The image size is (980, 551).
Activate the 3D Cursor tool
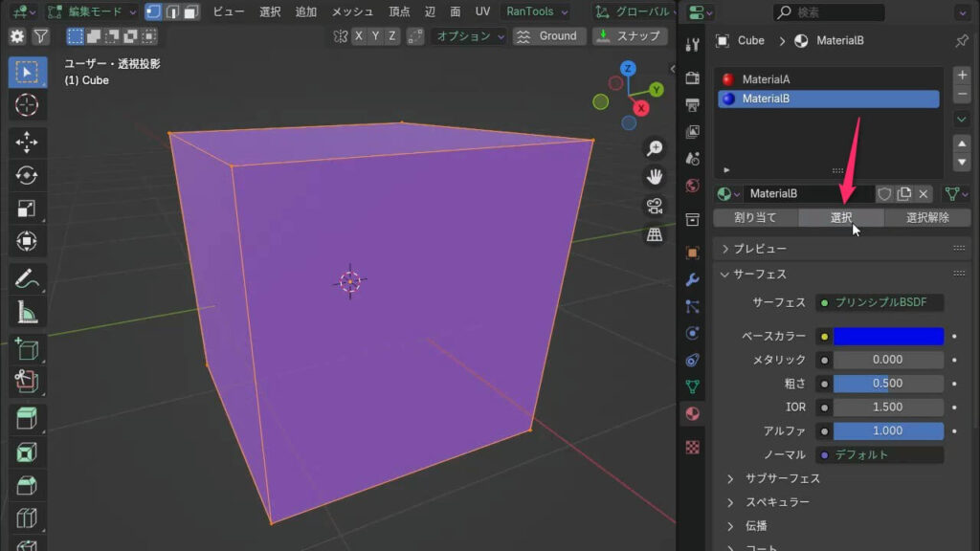tap(27, 105)
